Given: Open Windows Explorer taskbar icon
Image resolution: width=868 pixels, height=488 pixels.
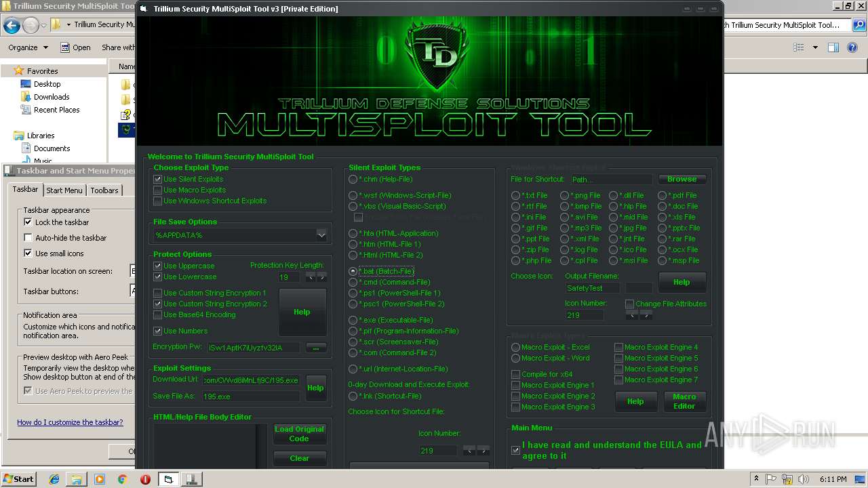Looking at the screenshot, I should click(x=77, y=479).
